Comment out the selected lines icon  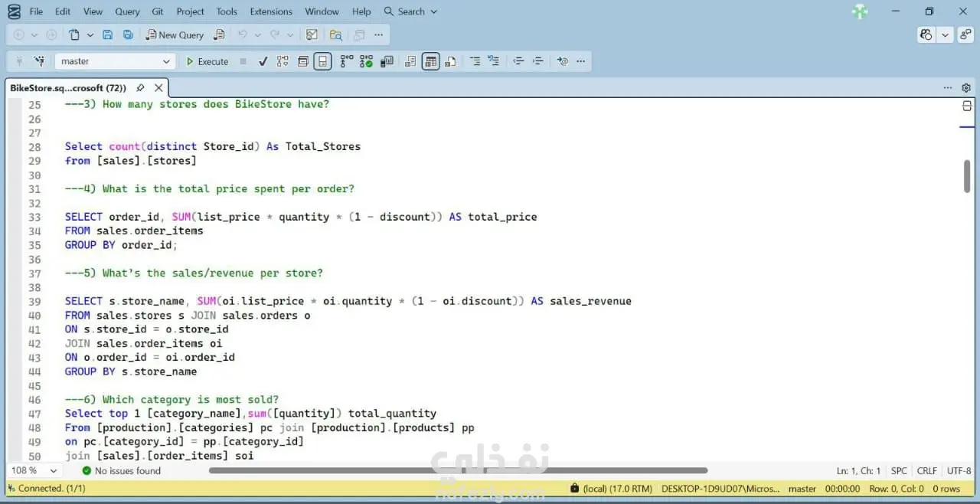pos(475,61)
